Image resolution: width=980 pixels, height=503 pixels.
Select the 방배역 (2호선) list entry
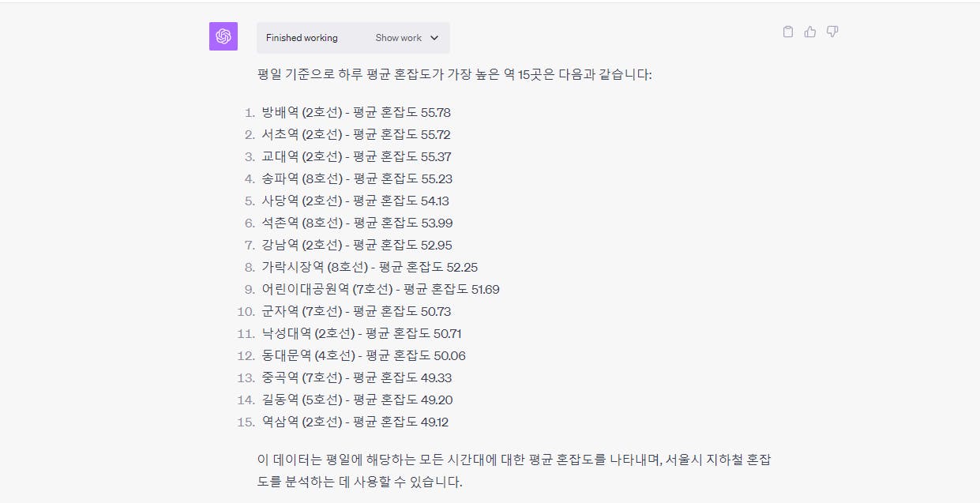(x=356, y=112)
